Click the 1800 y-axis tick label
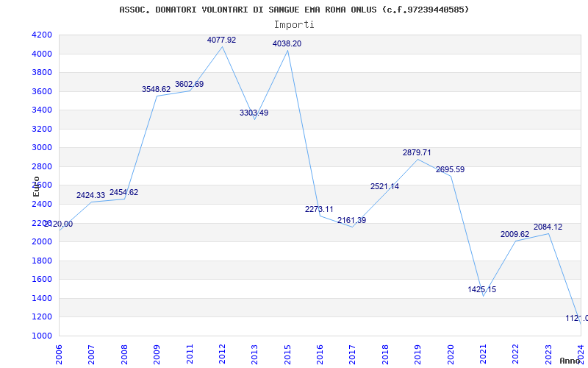 [42, 261]
